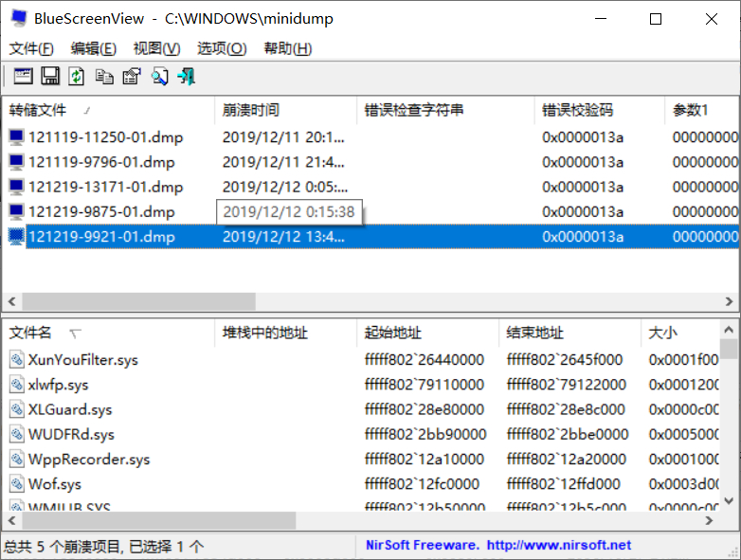Open the 文件(F) menu

tap(31, 48)
